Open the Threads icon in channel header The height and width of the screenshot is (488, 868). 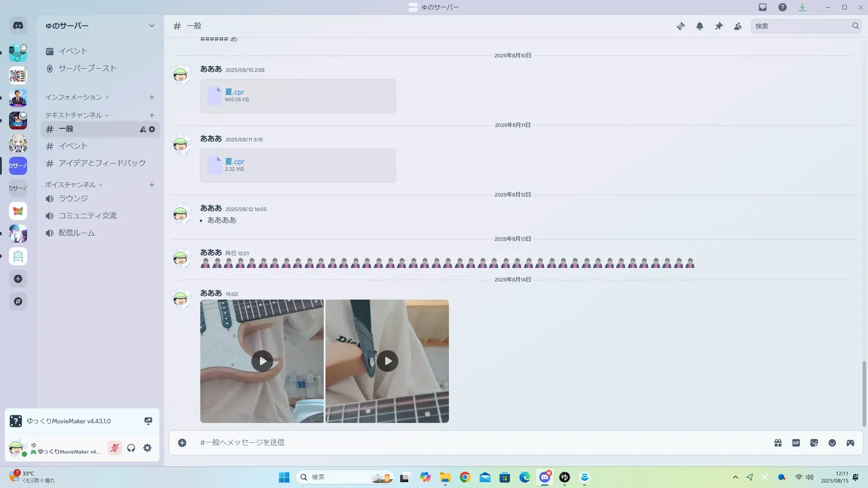[680, 26]
